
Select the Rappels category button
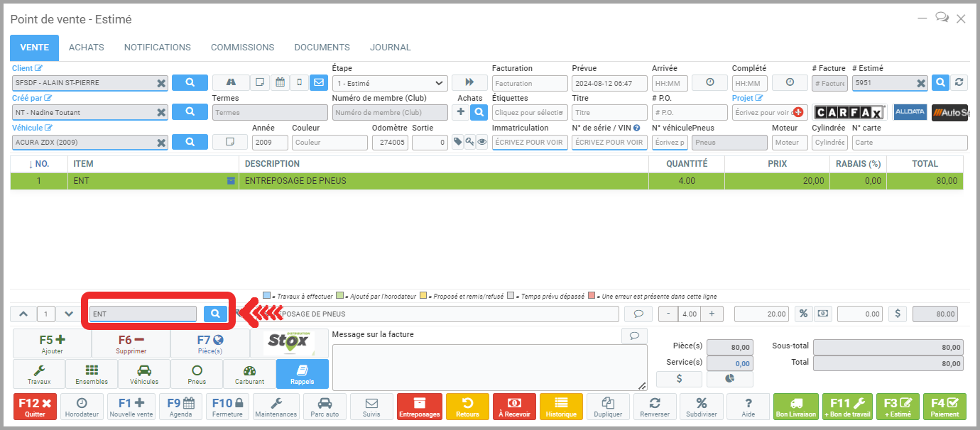302,373
